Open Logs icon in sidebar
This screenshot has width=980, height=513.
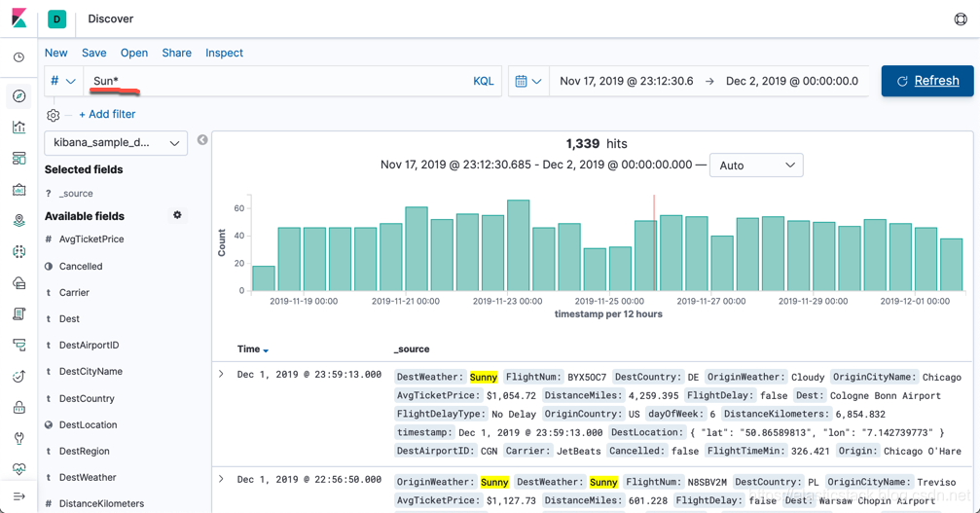click(x=19, y=313)
